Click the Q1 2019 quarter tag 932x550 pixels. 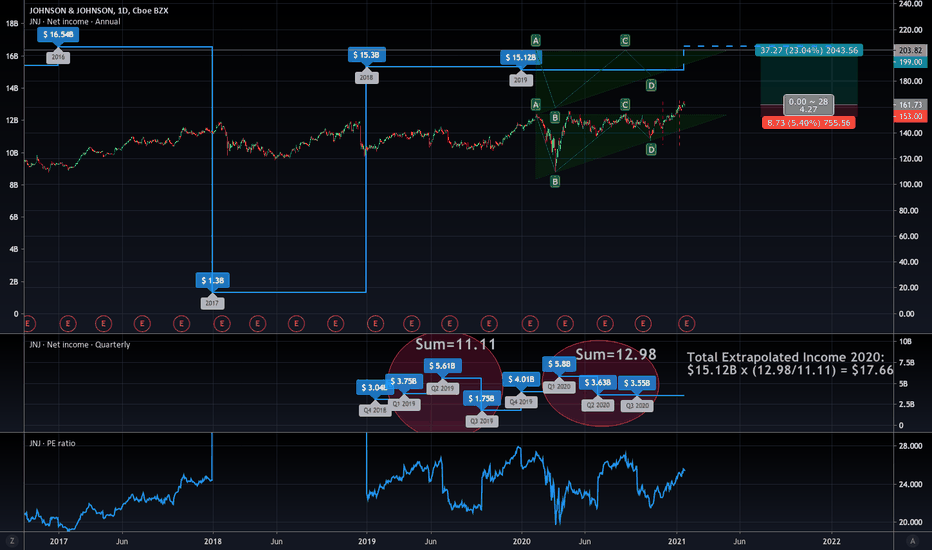(404, 404)
